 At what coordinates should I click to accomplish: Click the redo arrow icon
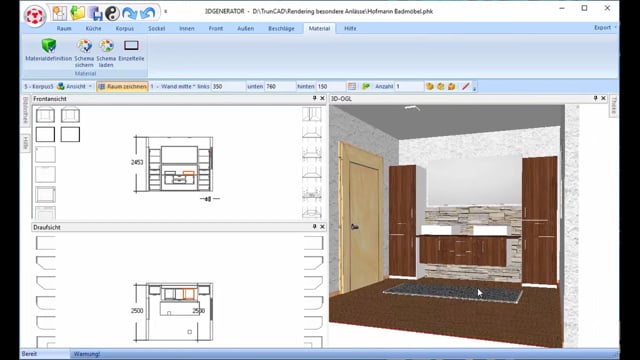[x=130, y=13]
